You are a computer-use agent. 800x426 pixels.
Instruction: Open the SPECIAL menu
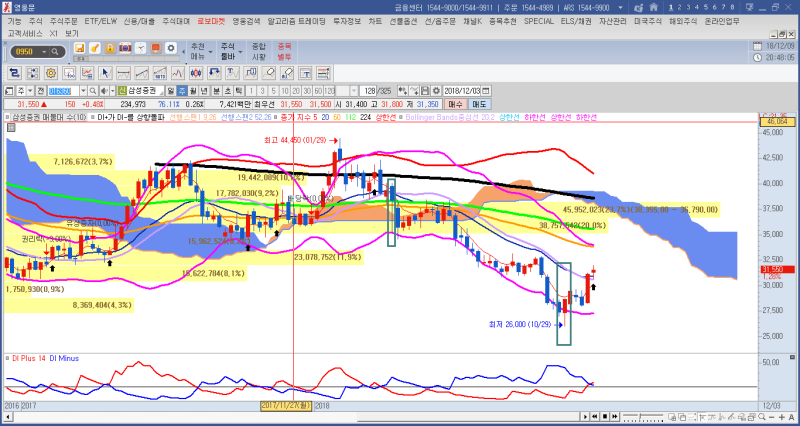click(x=539, y=21)
